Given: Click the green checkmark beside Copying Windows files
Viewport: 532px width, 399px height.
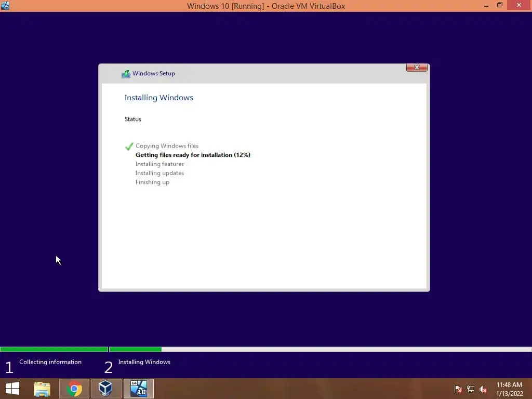Looking at the screenshot, I should click(x=129, y=146).
